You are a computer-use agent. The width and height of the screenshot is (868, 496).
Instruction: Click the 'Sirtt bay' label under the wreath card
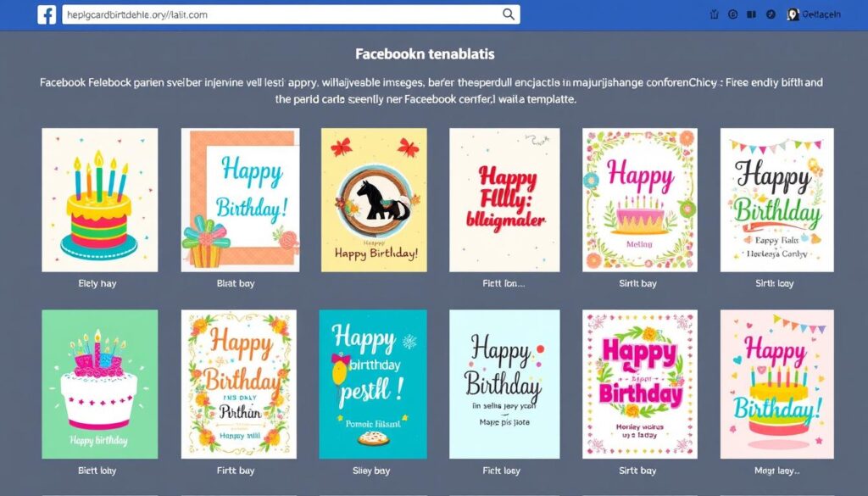click(x=637, y=283)
